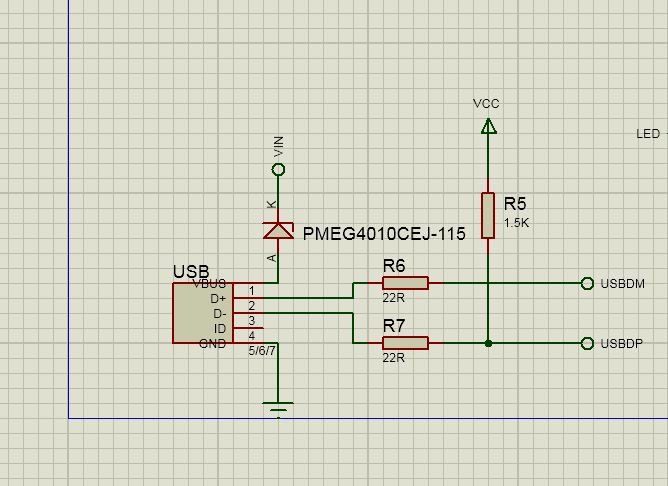Viewport: 668px width, 486px height.
Task: Click the wire junction dot below R5
Action: 488,343
